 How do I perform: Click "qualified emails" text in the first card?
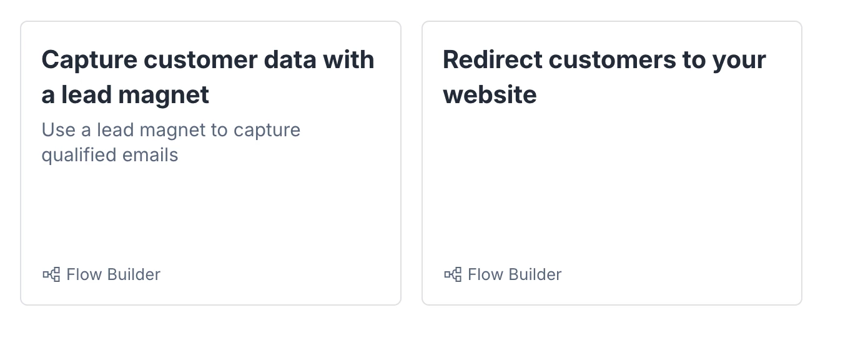[x=110, y=155]
